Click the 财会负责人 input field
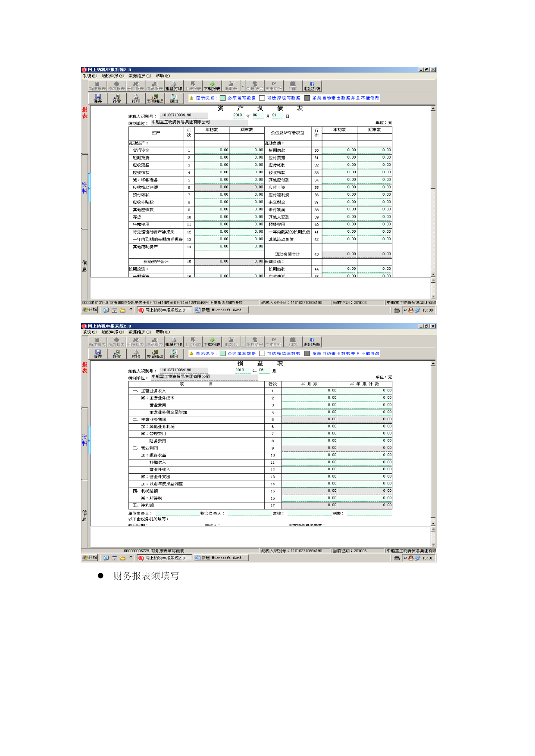The width and height of the screenshot is (535, 756). [x=249, y=513]
